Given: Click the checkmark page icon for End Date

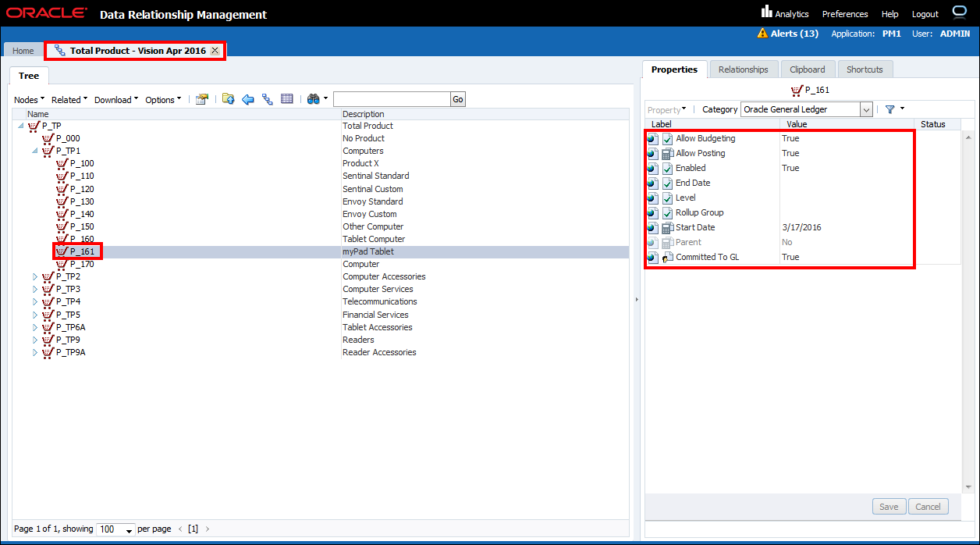Looking at the screenshot, I should (x=667, y=183).
